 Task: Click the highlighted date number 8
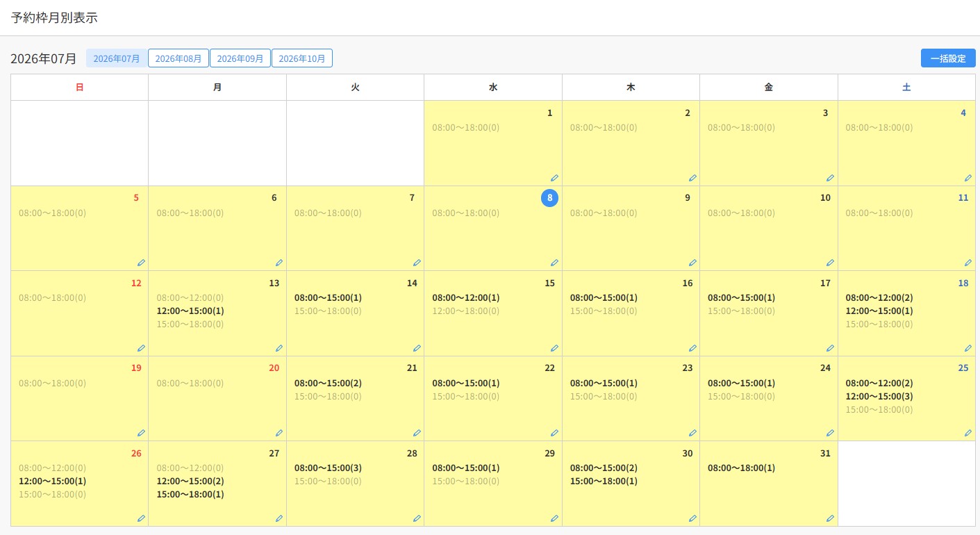pyautogui.click(x=549, y=198)
